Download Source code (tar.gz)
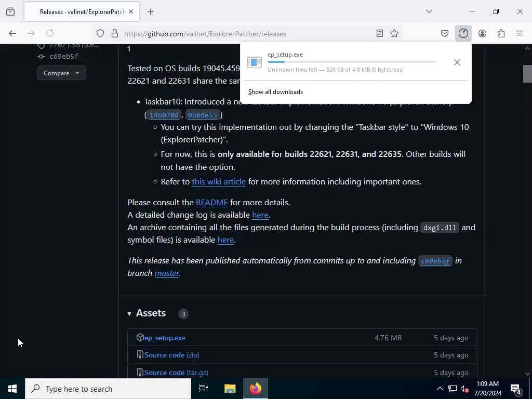The height and width of the screenshot is (399, 532). point(176,373)
